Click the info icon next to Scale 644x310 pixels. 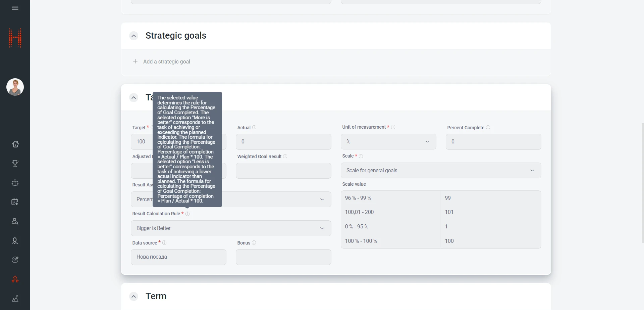point(361,156)
